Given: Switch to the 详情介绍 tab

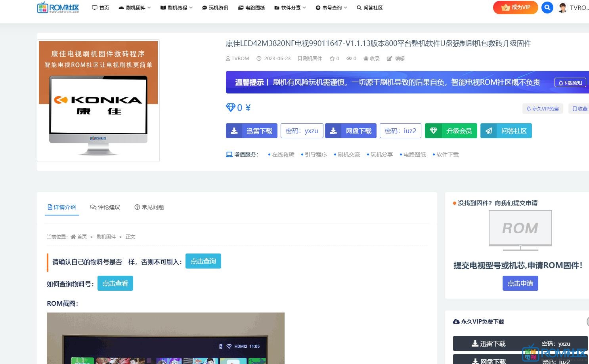Looking at the screenshot, I should click(x=62, y=207).
